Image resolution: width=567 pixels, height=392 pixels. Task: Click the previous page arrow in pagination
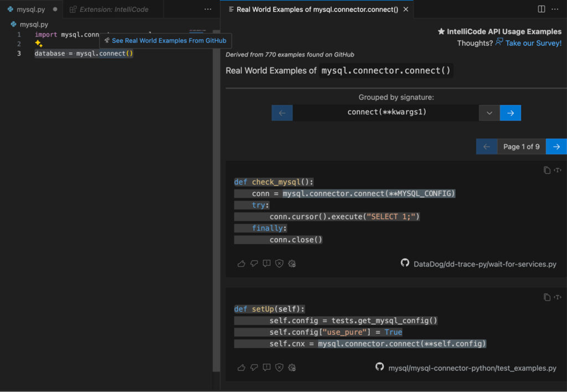[x=486, y=146]
